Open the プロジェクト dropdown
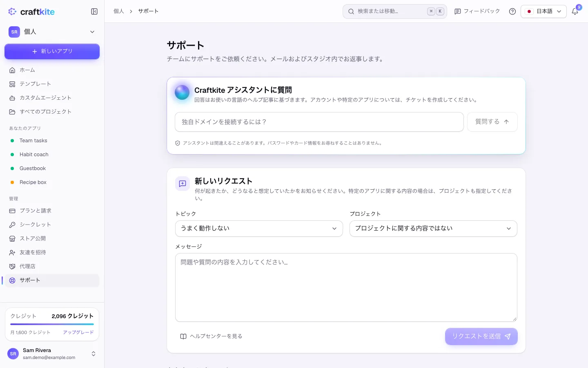This screenshot has width=588, height=368. [x=433, y=229]
